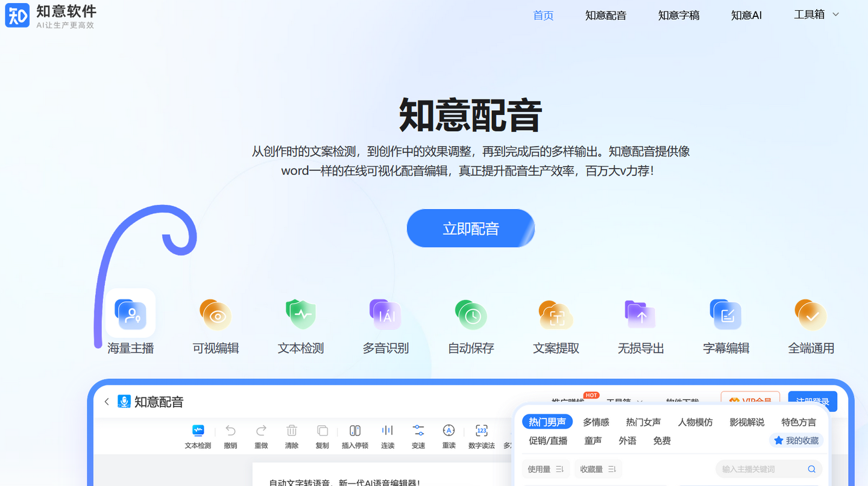Image resolution: width=868 pixels, height=486 pixels.
Task: Select the 文案提取 feature icon
Action: click(556, 314)
